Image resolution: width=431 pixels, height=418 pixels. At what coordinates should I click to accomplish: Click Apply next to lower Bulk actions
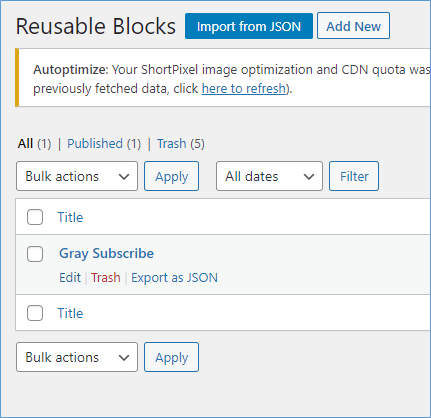[171, 357]
